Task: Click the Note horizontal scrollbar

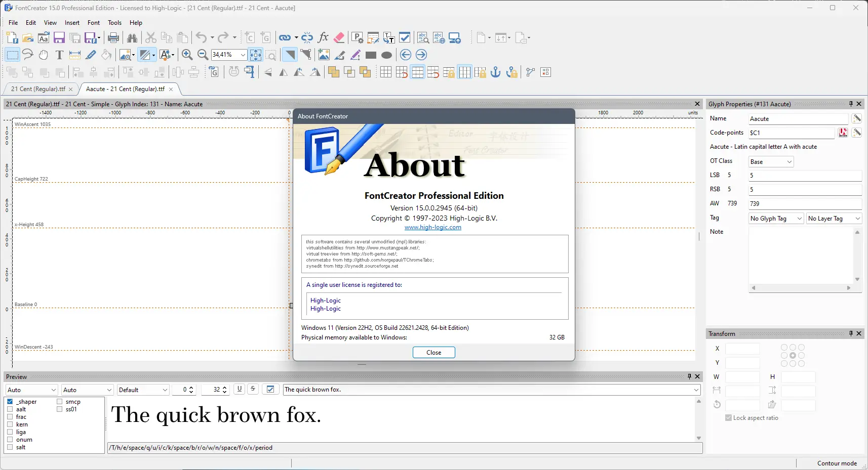Action: click(x=801, y=288)
